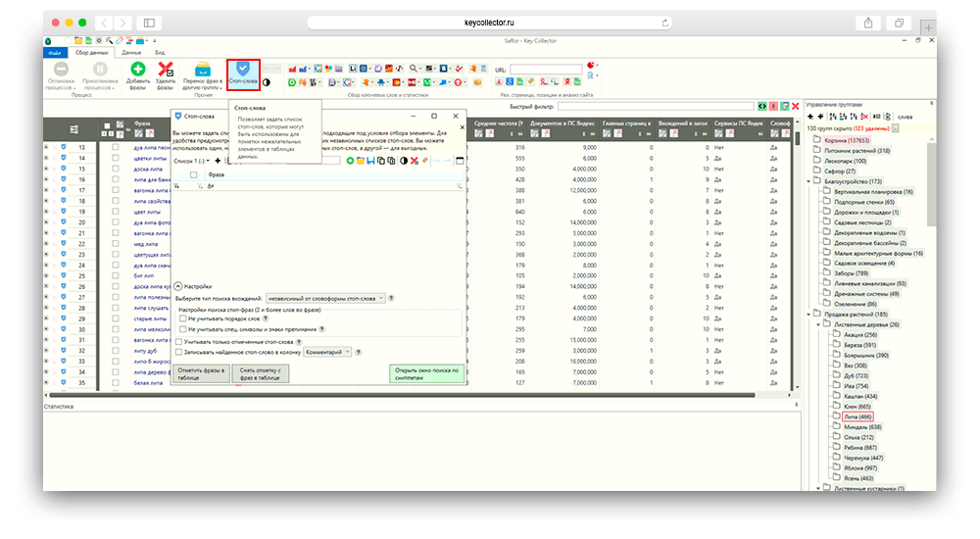Toggle Не учитывать порядок слов checkbox
The image size is (980, 539).
coord(183,318)
